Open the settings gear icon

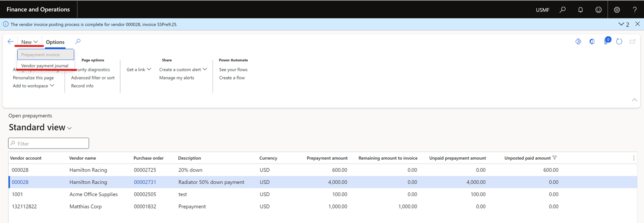(617, 10)
